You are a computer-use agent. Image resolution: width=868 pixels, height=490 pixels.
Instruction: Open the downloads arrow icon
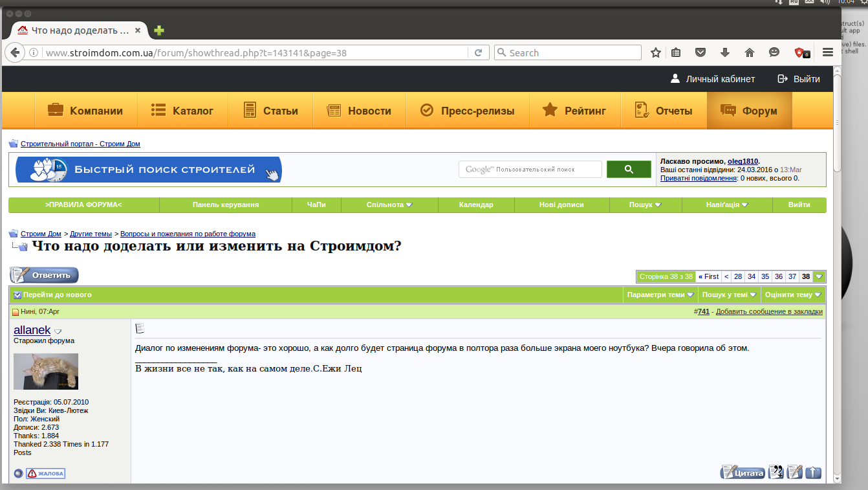click(725, 53)
